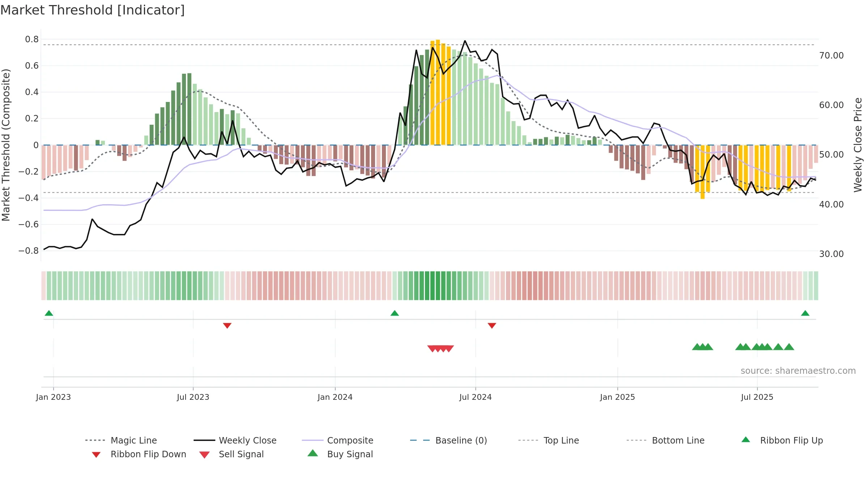Toggle the Ribbon Flip Up legend entry
Viewport: 868px width, 488px height.
pyautogui.click(x=782, y=440)
